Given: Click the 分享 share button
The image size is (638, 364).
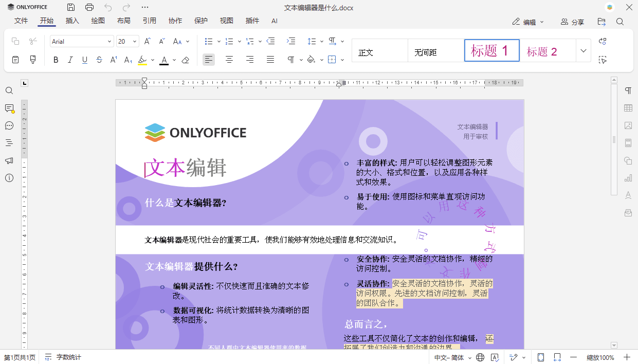Looking at the screenshot, I should 572,22.
